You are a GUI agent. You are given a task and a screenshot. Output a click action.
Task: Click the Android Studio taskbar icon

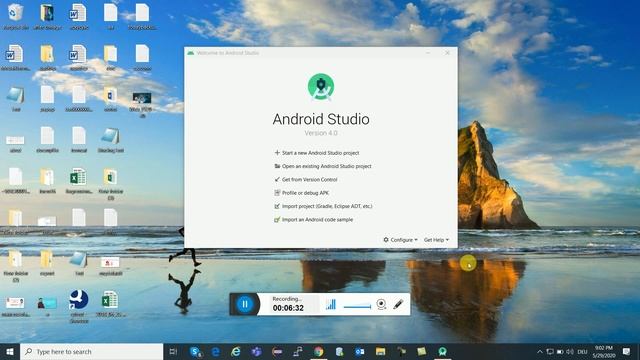pyautogui.click(x=442, y=351)
